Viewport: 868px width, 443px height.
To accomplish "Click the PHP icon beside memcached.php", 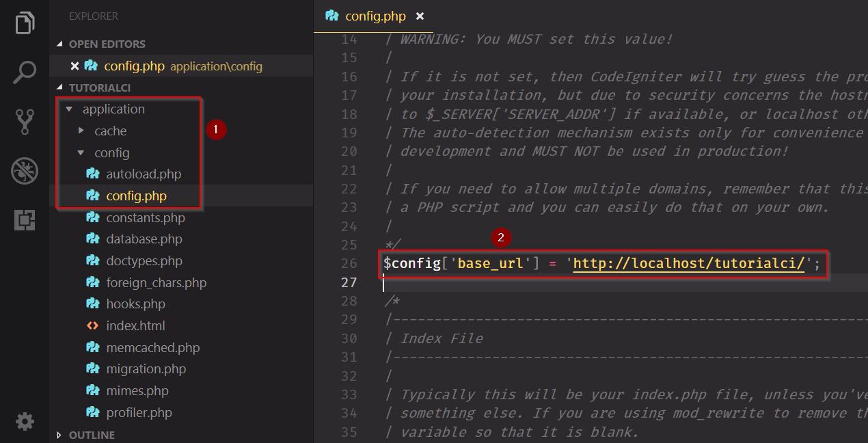I will point(93,347).
